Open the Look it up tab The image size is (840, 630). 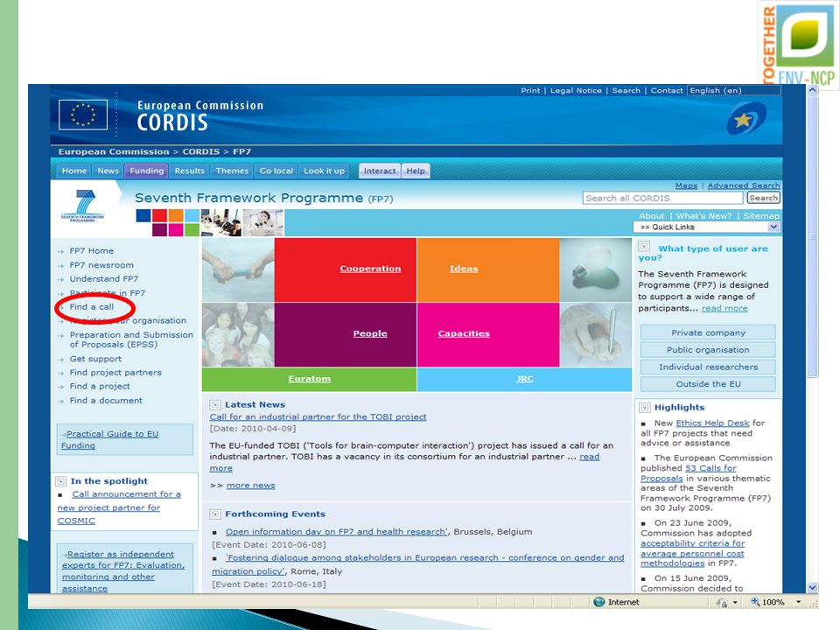[x=324, y=171]
